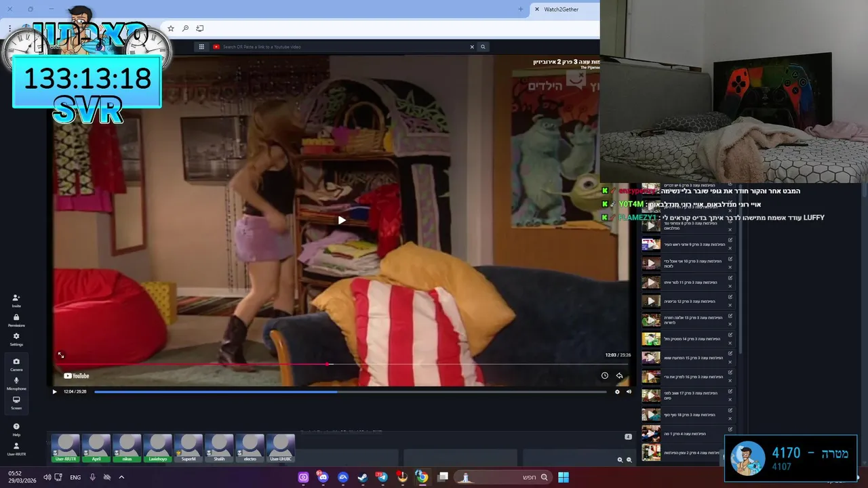
Task: Select the April participant tile
Action: [x=96, y=448]
